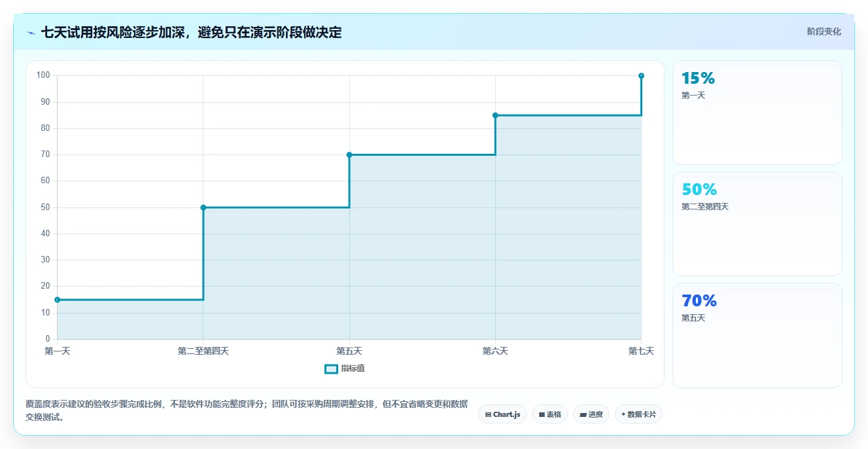
Task: Click the data point at 第七天
Action: point(641,76)
